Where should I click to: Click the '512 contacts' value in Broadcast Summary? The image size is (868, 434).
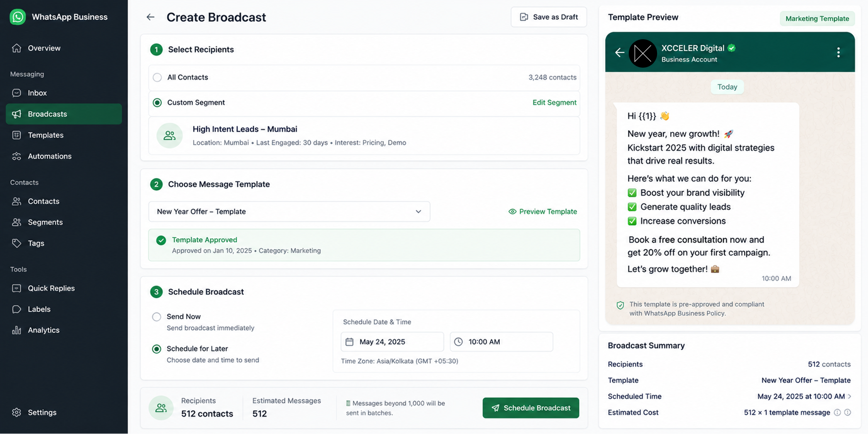pyautogui.click(x=829, y=365)
